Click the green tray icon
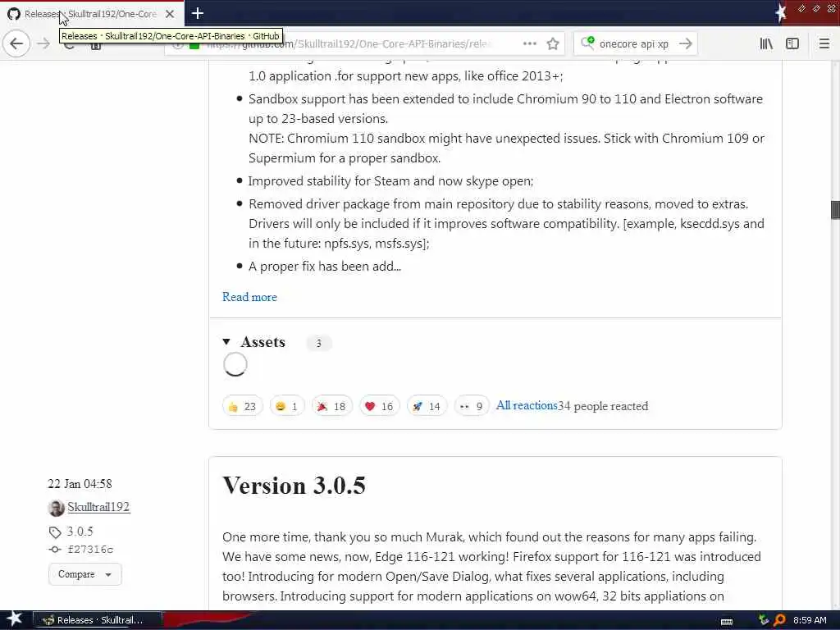The image size is (840, 630). tap(764, 620)
